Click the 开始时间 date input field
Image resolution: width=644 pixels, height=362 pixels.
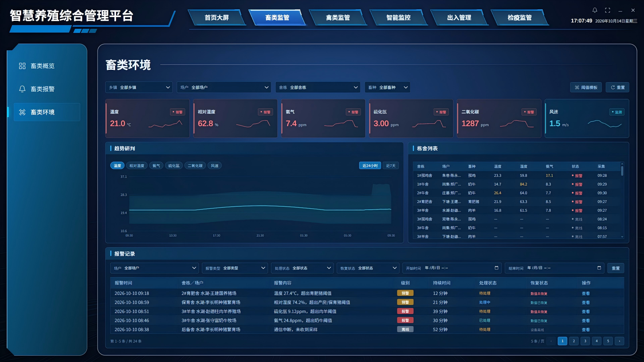(452, 268)
